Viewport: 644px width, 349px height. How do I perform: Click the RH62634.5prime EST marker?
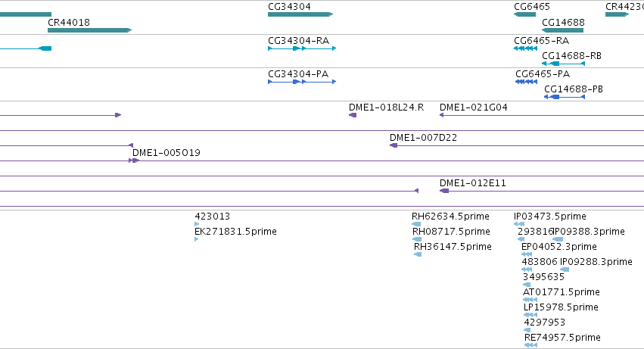point(416,224)
